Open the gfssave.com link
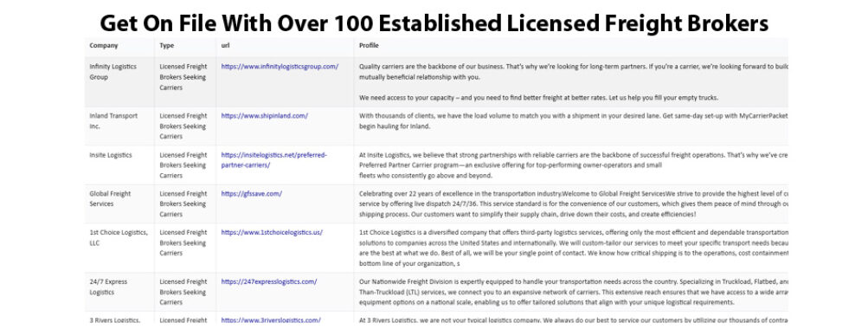Viewport: 868px width, 329px height. pos(251,194)
